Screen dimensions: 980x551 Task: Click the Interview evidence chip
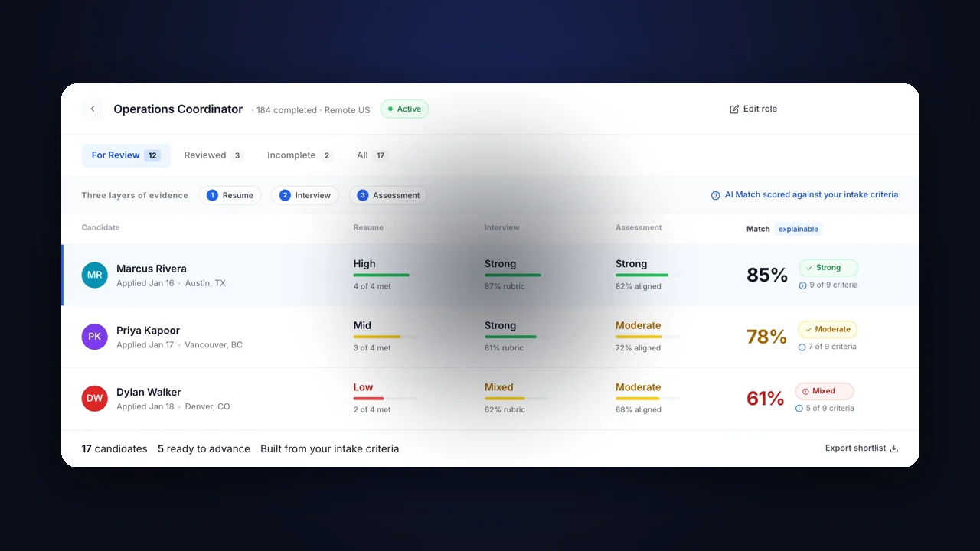pos(305,195)
